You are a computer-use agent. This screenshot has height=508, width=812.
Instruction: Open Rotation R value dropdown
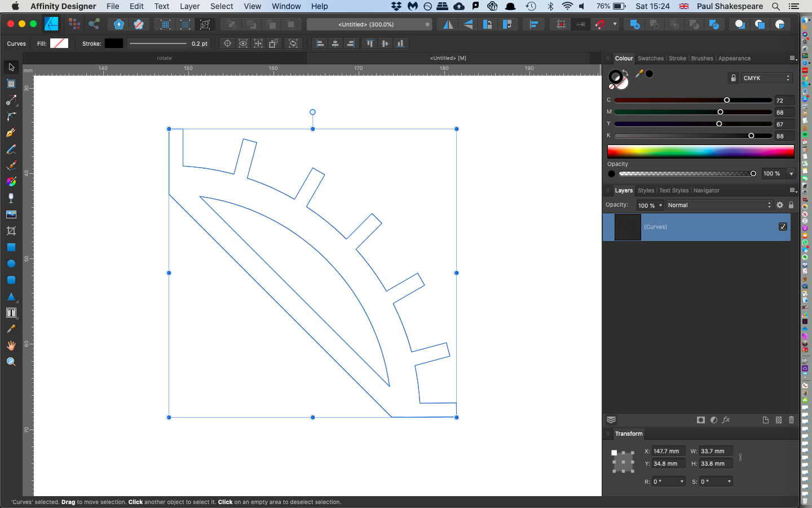coord(682,481)
